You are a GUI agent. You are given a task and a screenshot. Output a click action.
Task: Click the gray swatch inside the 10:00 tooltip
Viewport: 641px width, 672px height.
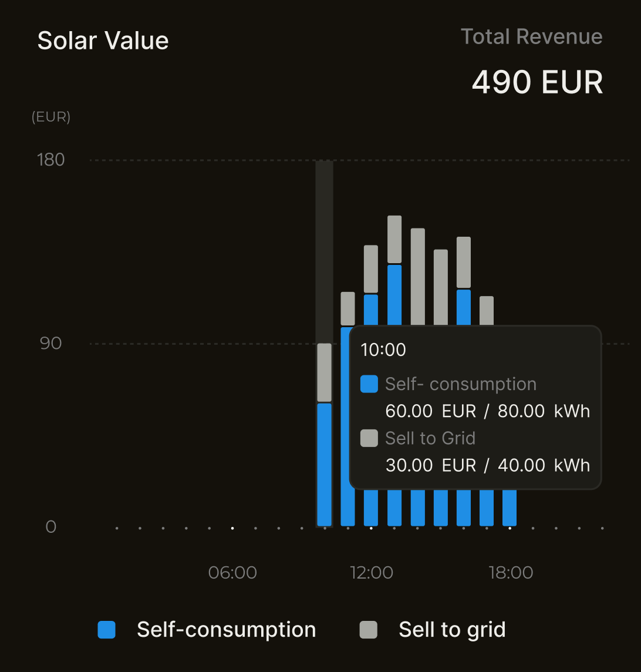[369, 438]
